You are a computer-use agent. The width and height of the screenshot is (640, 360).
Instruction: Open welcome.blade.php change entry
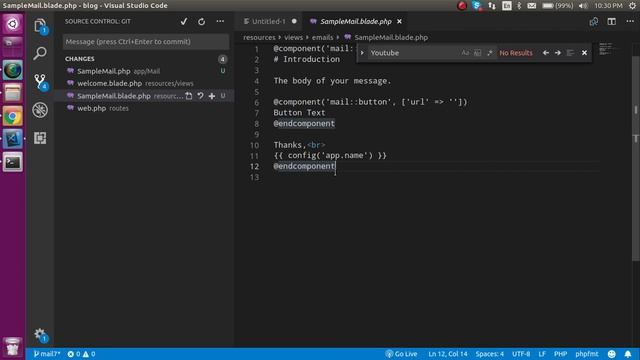(145, 83)
